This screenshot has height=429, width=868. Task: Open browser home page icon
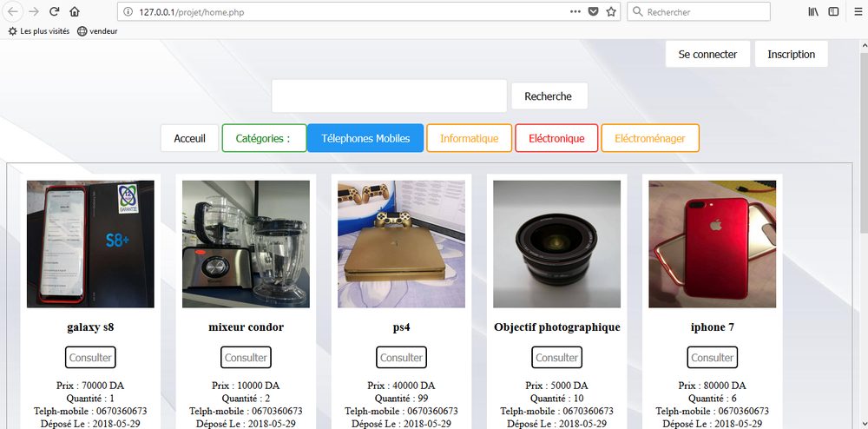click(75, 11)
